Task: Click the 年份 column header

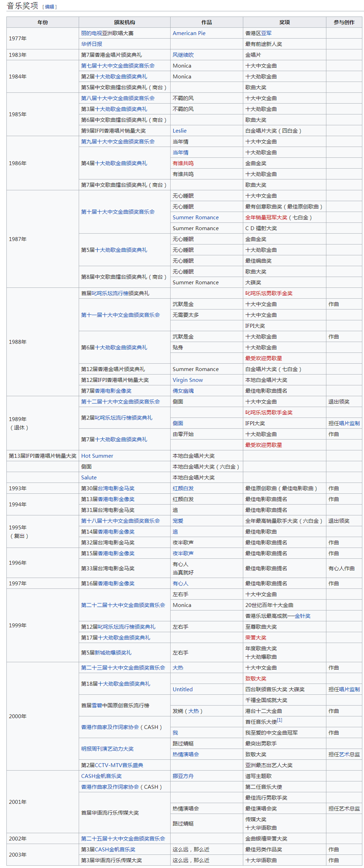Action: [43, 22]
